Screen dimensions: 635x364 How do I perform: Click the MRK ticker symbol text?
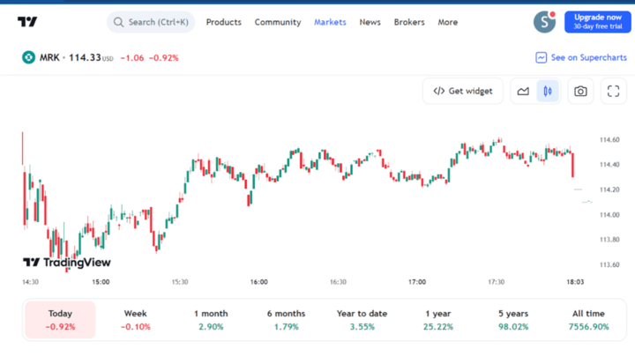(x=49, y=57)
